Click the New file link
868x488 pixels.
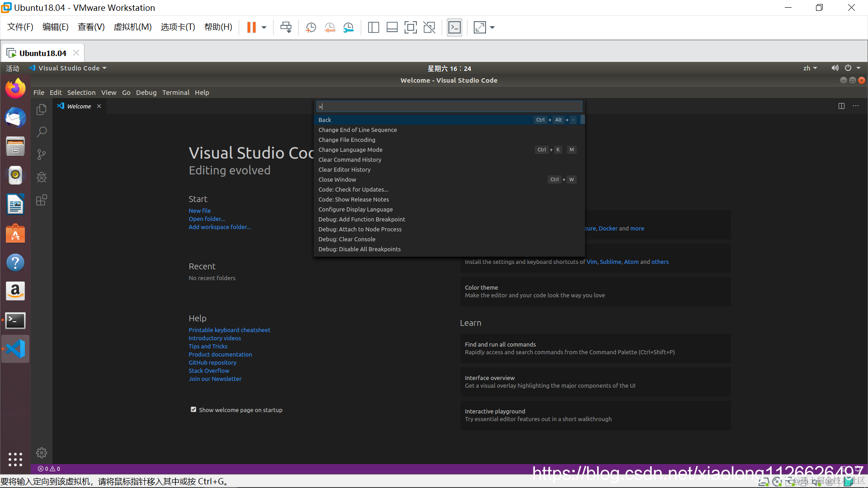coord(199,211)
